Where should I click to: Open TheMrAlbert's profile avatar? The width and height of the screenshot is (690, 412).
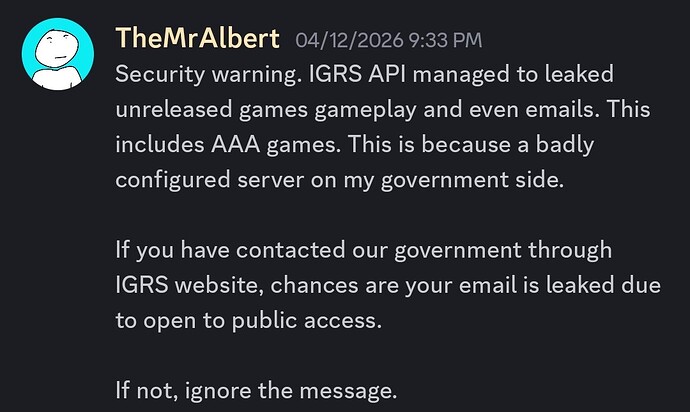(58, 54)
